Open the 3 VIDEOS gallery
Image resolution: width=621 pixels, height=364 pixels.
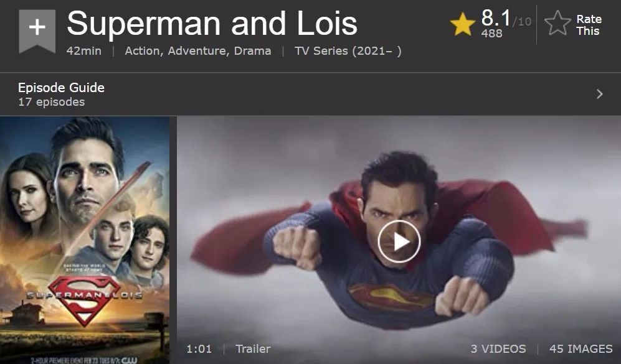(x=498, y=348)
